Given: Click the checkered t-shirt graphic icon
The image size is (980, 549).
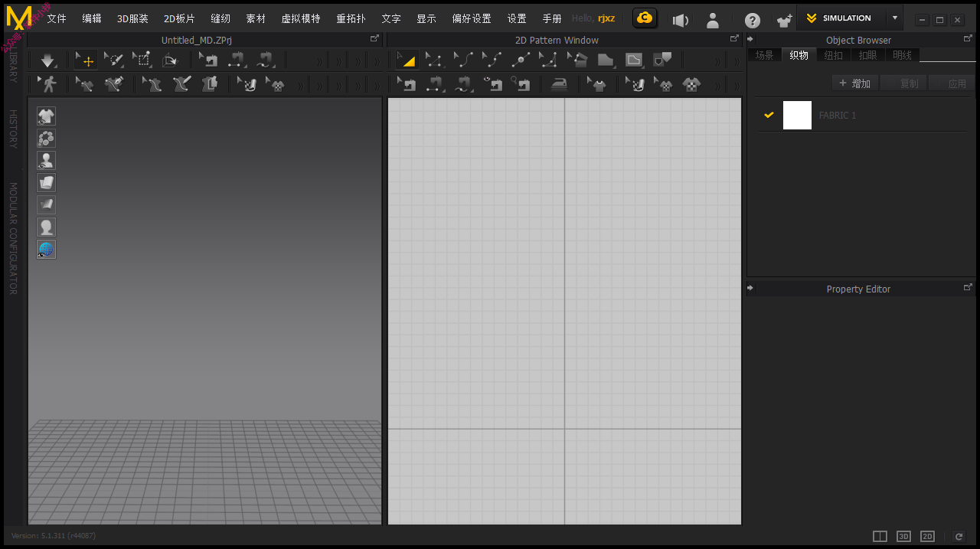Looking at the screenshot, I should point(691,84).
